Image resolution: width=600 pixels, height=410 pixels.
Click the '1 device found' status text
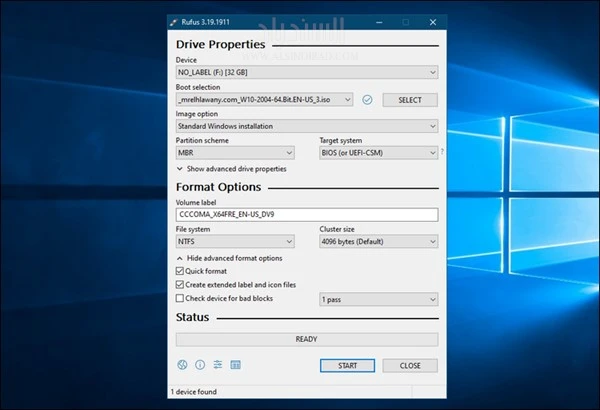coord(194,392)
